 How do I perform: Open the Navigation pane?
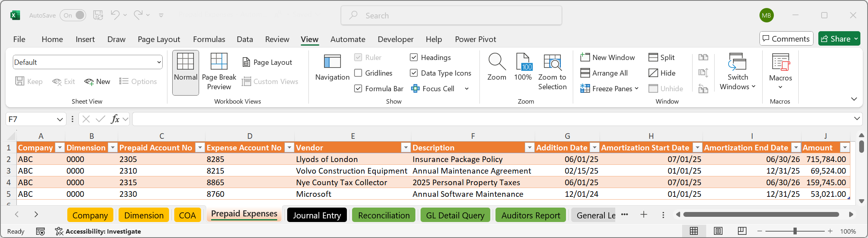click(332, 67)
